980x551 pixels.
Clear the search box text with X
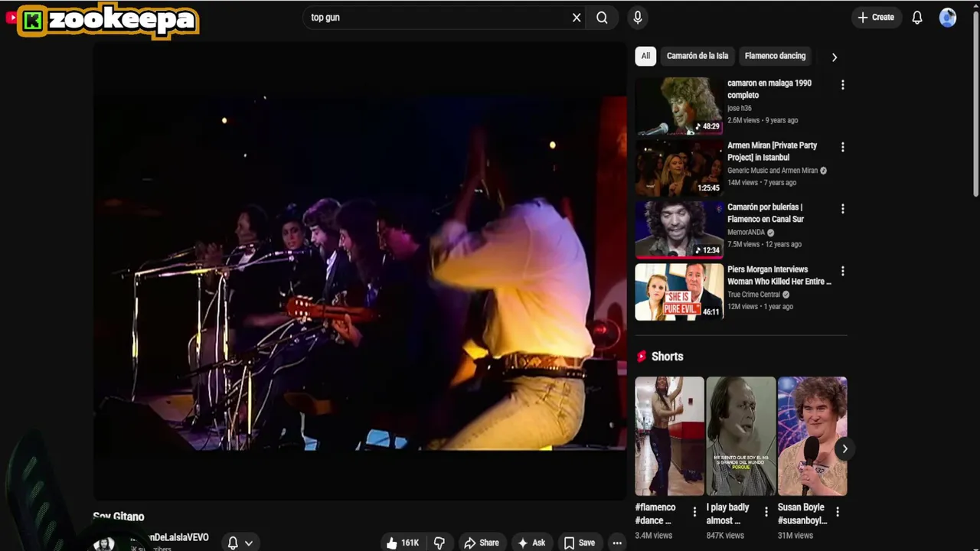[577, 18]
